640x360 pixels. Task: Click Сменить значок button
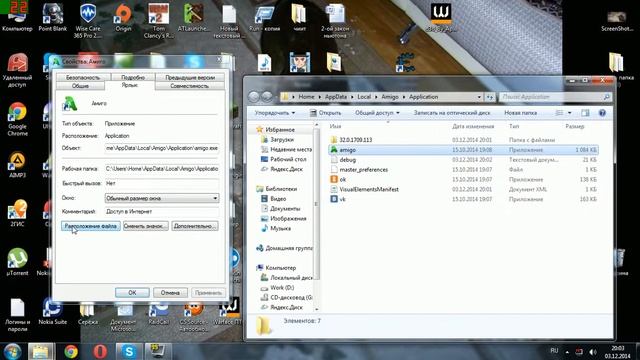point(145,226)
